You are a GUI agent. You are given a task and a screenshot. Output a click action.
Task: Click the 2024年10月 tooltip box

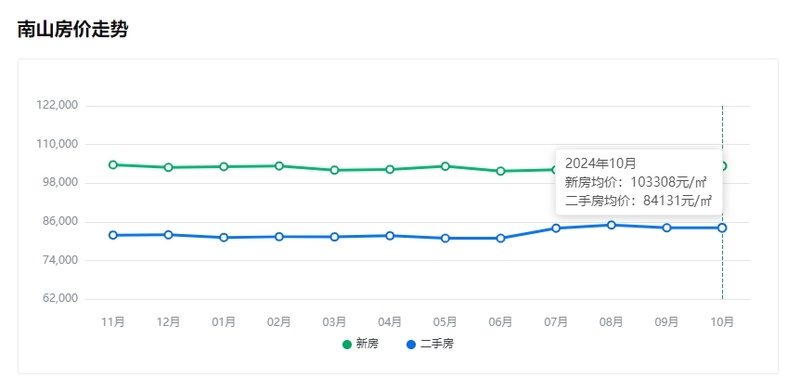pyautogui.click(x=639, y=182)
